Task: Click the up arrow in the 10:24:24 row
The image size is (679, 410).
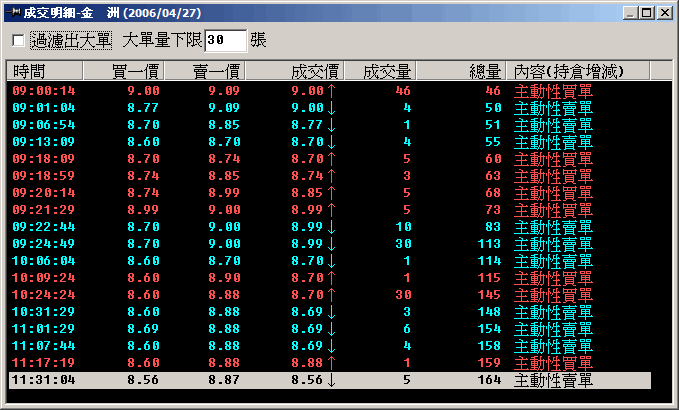Action: pos(330,295)
